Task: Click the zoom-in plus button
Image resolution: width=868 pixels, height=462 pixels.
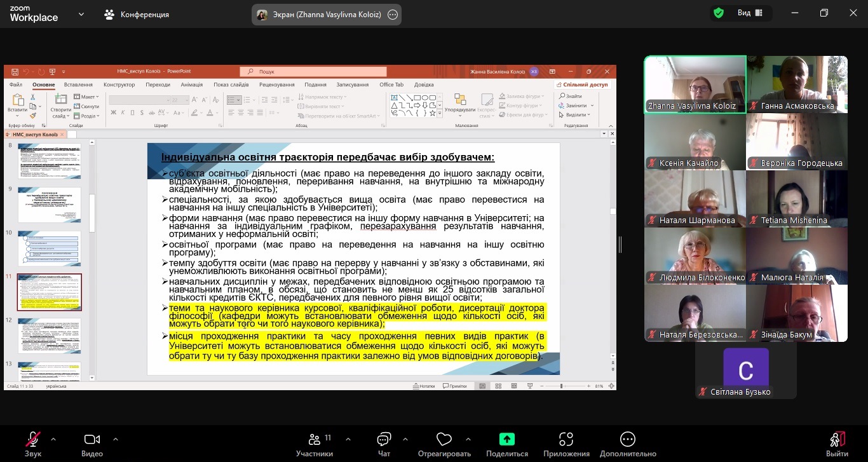Action: click(x=590, y=386)
